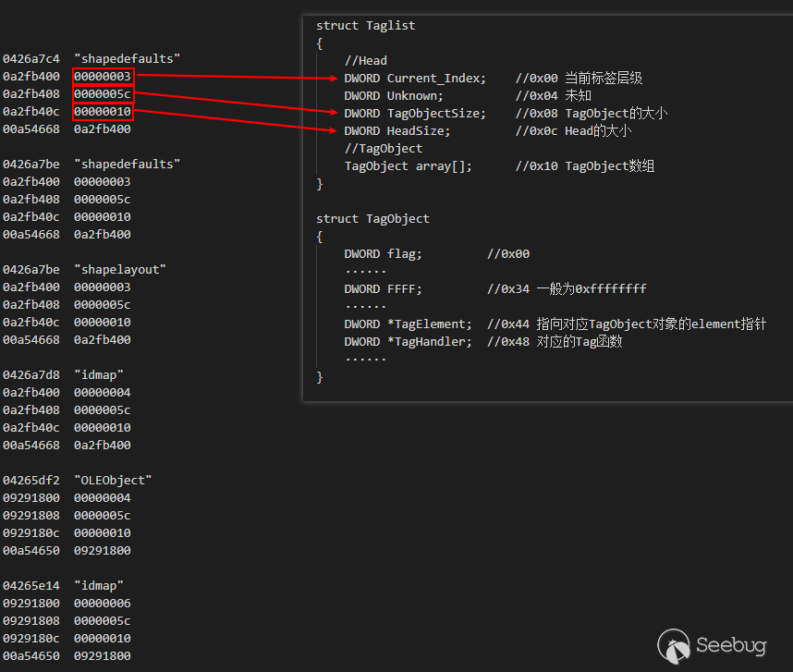The height and width of the screenshot is (672, 793).
Task: Click the DWORD flag member line
Action: [384, 254]
